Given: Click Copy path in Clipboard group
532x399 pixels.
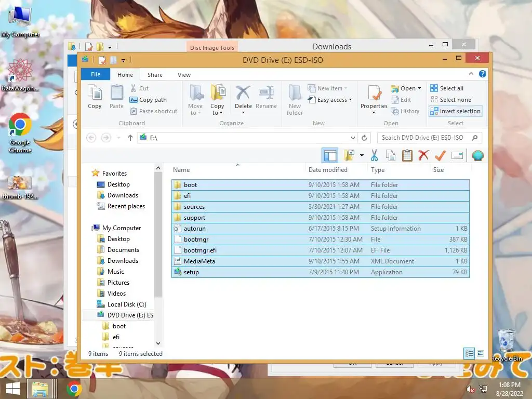Looking at the screenshot, I should pyautogui.click(x=148, y=100).
